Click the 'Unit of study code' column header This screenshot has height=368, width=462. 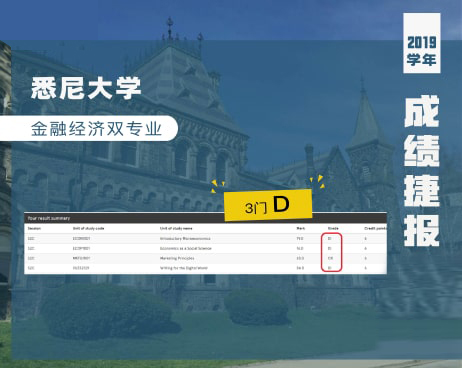[88, 229]
